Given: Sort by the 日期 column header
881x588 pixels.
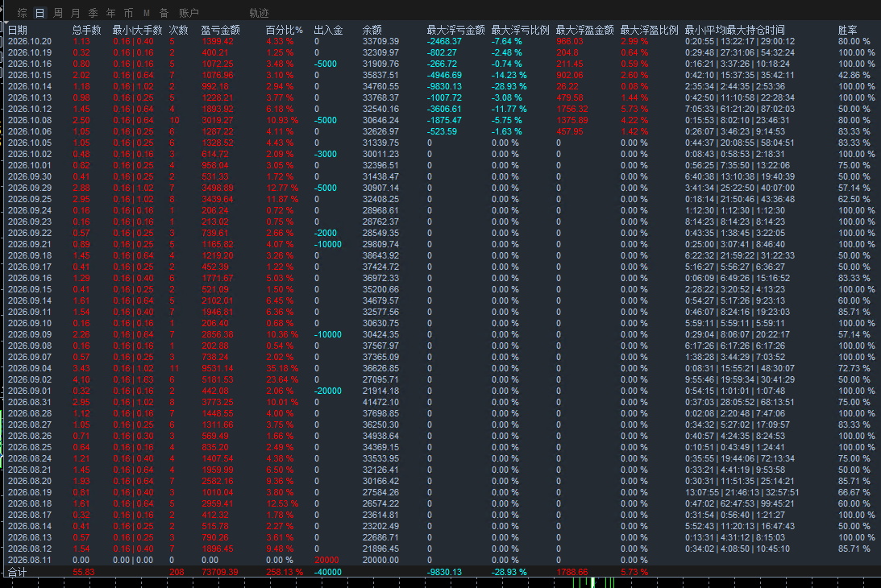Looking at the screenshot, I should point(18,31).
